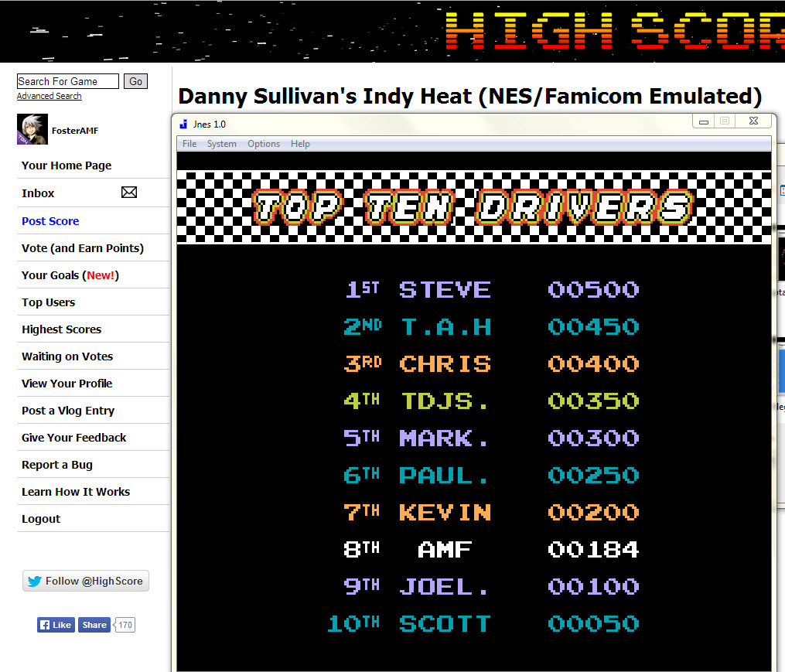Viewport: 785px width, 672px height.
Task: Open the Waiting on Votes page
Action: tap(67, 356)
